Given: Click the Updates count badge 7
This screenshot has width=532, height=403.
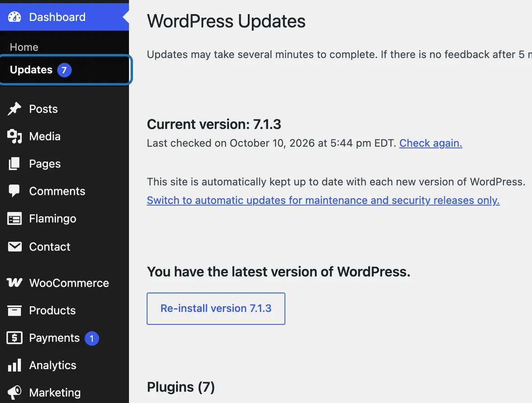Looking at the screenshot, I should click(x=64, y=70).
